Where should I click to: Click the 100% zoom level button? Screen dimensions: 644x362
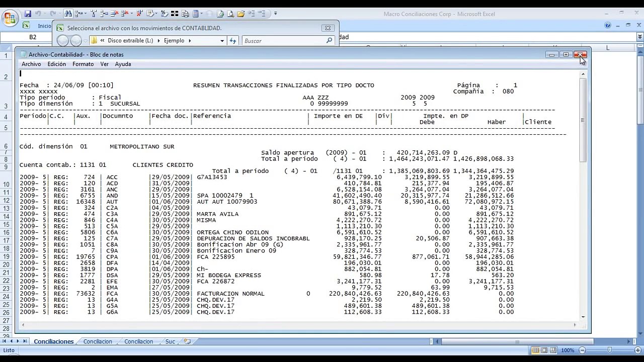(568, 350)
